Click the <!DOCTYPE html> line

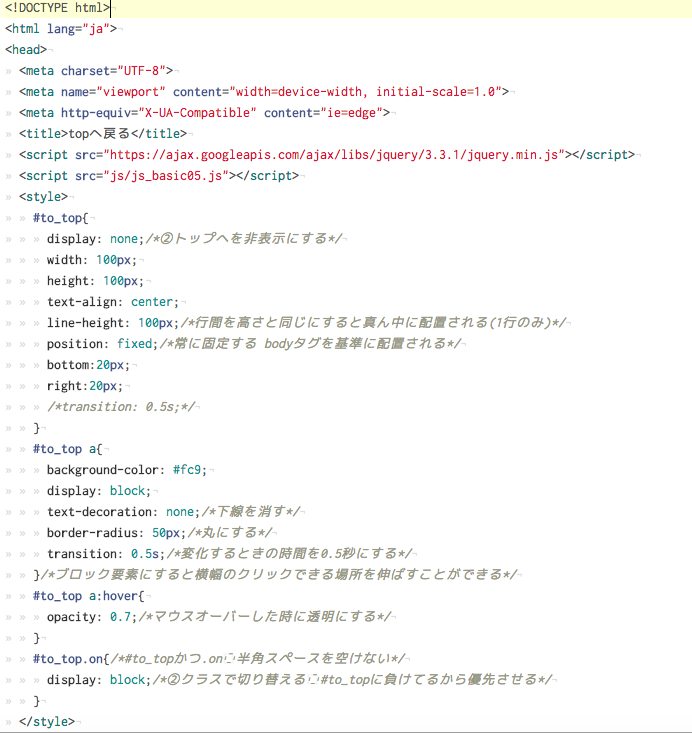pos(58,8)
